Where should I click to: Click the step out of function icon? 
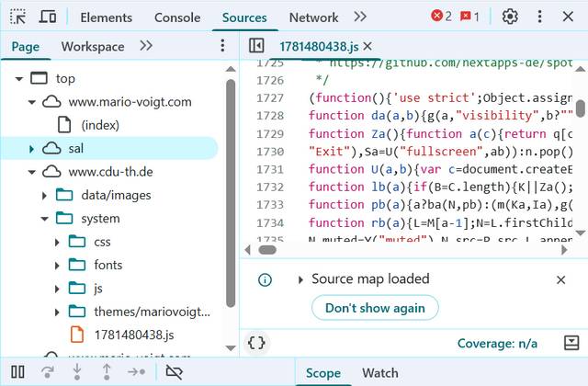coord(107,371)
